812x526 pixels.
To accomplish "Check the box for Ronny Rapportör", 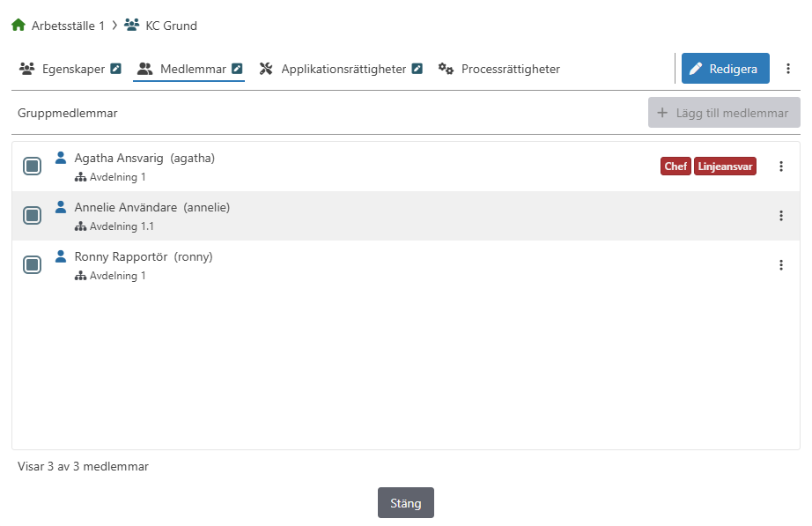I will pos(32,265).
